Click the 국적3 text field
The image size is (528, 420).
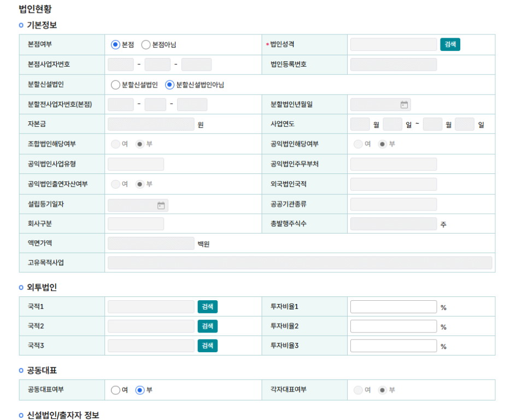tap(151, 346)
